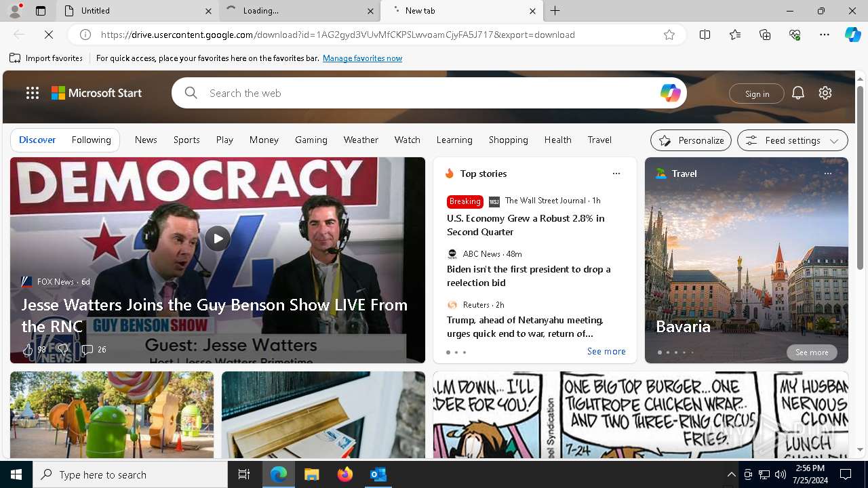Open comments on Jesse Watters story

click(94, 350)
